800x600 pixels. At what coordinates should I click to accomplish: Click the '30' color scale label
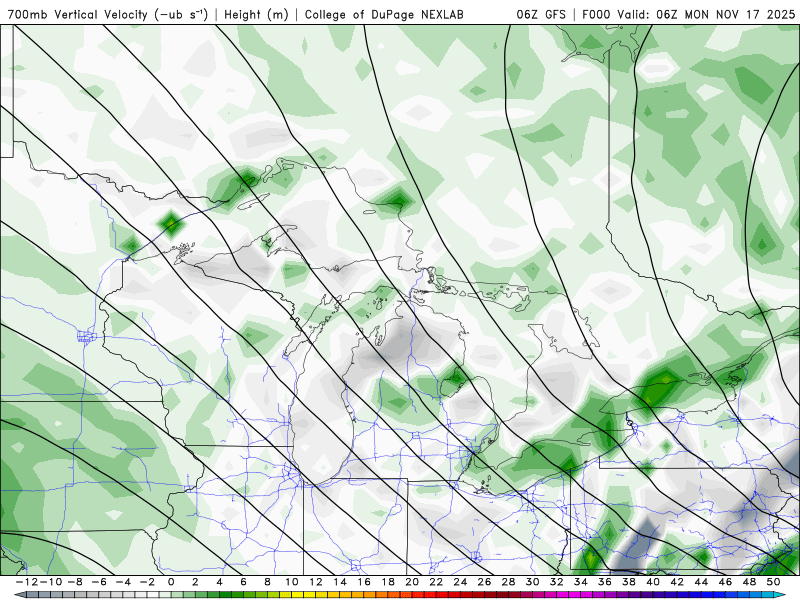coord(532,582)
